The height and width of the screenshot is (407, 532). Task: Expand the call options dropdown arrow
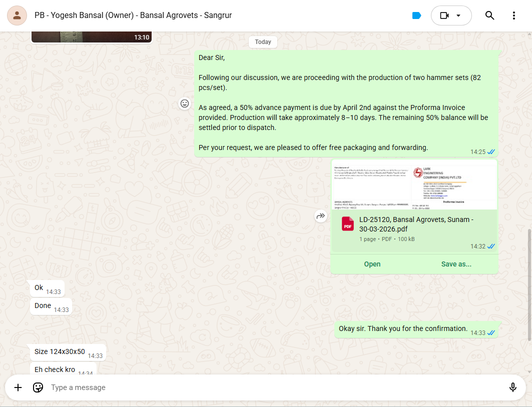[x=458, y=15]
